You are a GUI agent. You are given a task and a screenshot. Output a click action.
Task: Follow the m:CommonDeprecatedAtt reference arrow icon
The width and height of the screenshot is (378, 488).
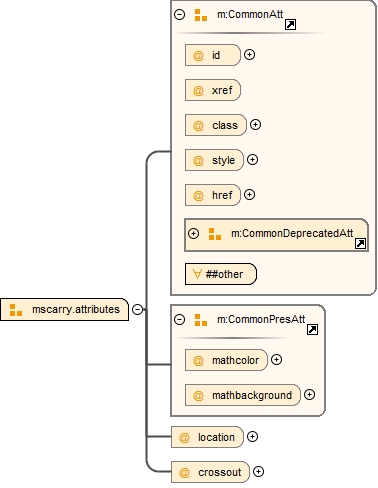[x=360, y=244]
